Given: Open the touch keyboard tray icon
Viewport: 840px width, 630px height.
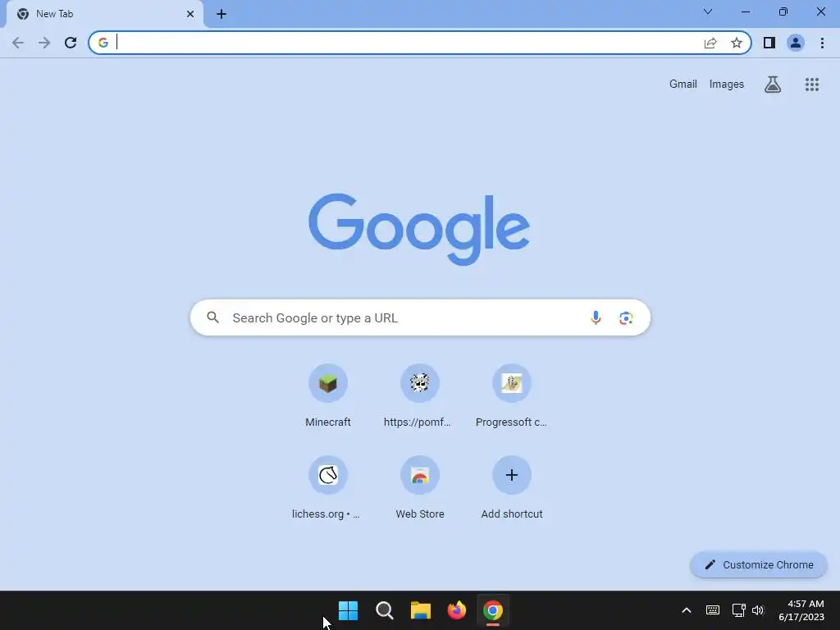Looking at the screenshot, I should coord(713,610).
